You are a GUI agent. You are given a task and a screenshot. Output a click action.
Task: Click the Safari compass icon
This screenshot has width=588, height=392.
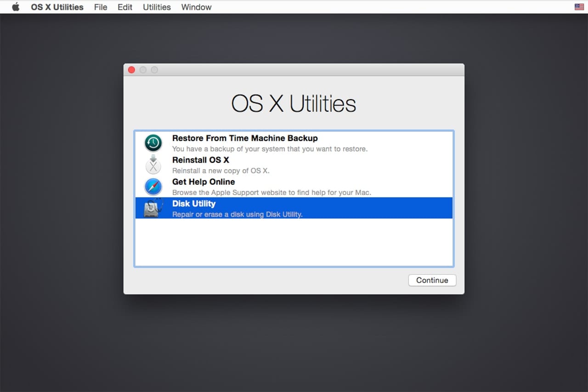[153, 187]
